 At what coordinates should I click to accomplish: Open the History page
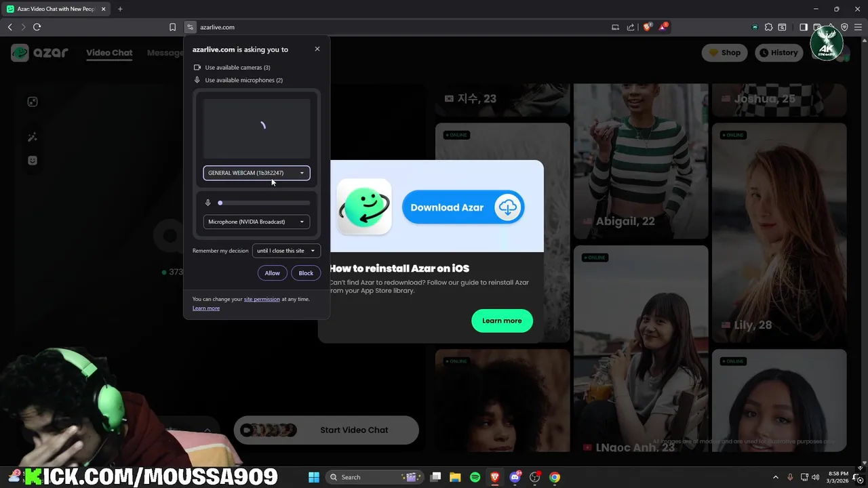(778, 53)
